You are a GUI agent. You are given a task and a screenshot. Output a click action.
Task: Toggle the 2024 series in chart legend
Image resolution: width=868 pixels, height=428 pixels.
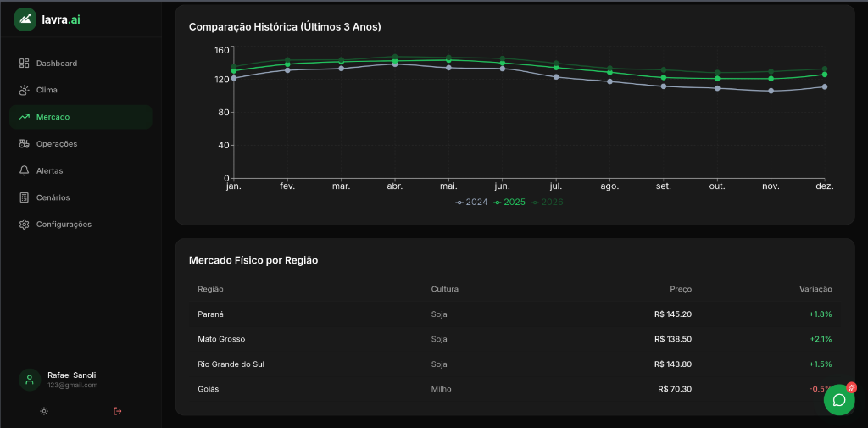coord(472,203)
